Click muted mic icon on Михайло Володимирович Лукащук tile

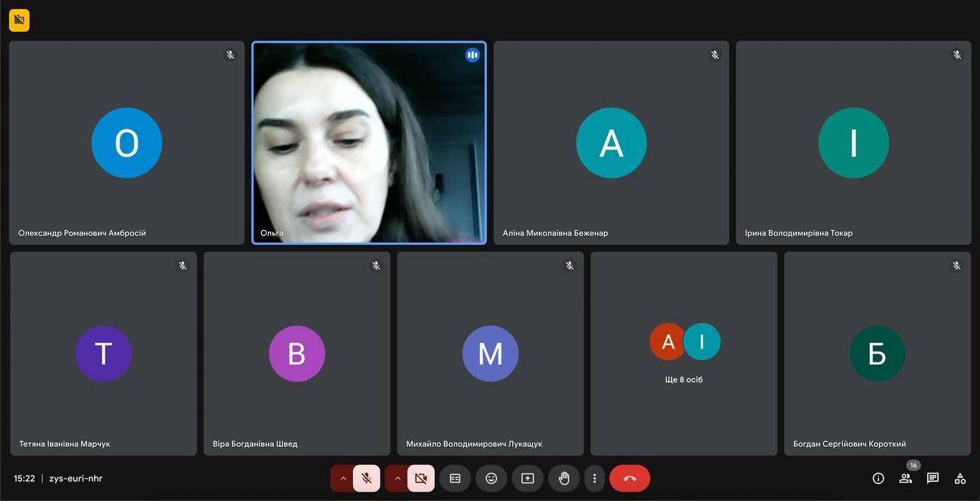(570, 265)
